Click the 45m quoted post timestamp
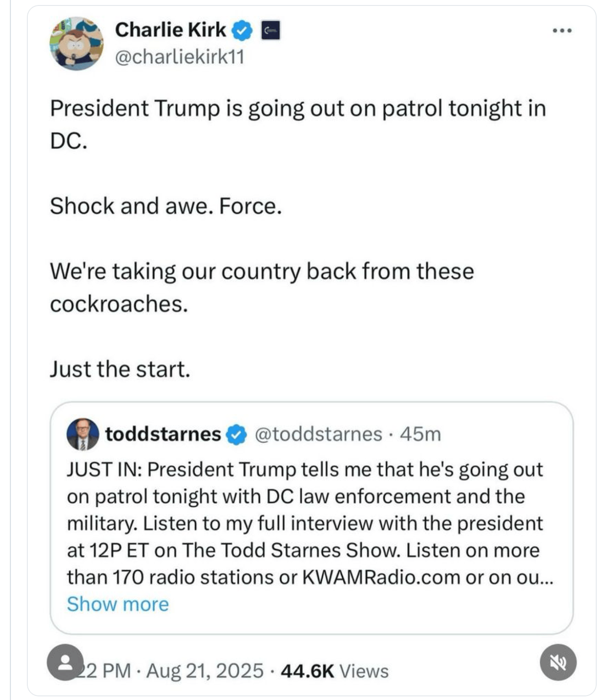609x700 pixels. (x=420, y=434)
